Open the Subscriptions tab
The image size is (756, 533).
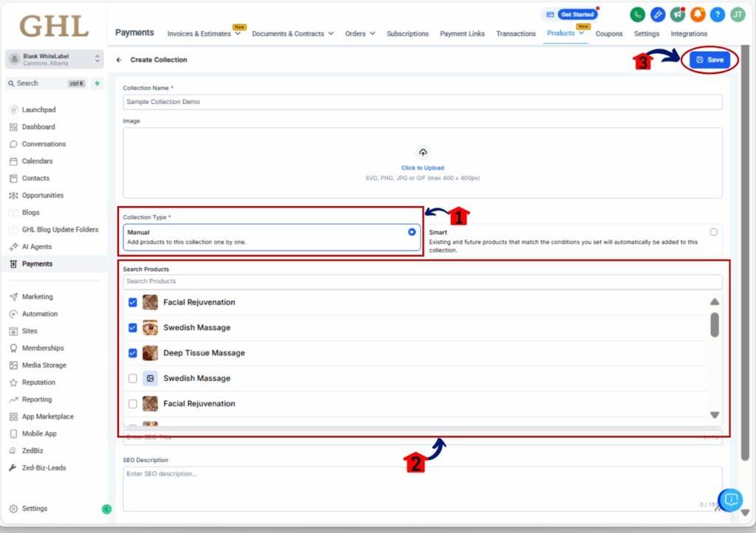408,33
